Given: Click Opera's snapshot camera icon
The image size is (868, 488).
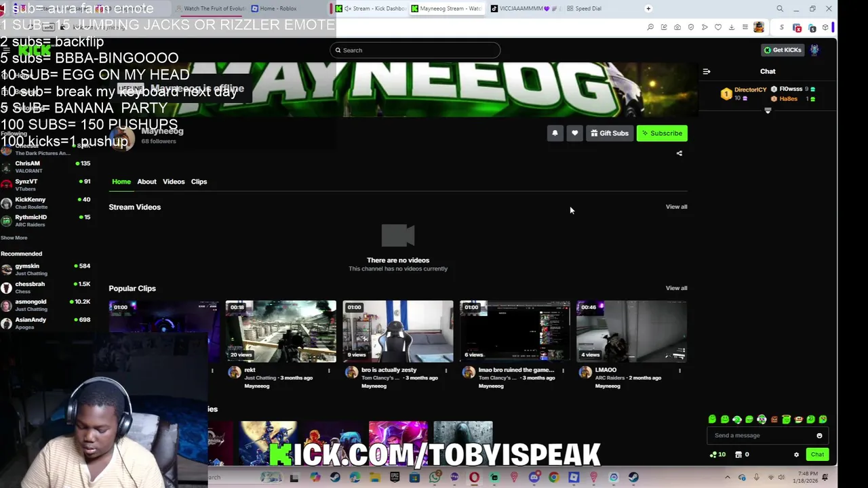Looking at the screenshot, I should pos(677,27).
